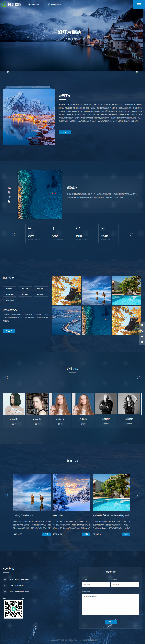Image resolution: width=145 pixels, height=644 pixels.
Task: Click the WeChat QR code image
Action: tap(14, 609)
